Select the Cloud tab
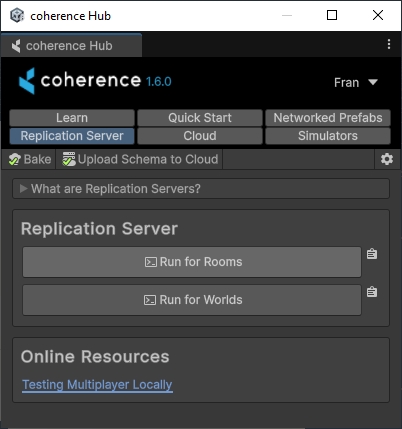The width and height of the screenshot is (402, 429). click(200, 136)
